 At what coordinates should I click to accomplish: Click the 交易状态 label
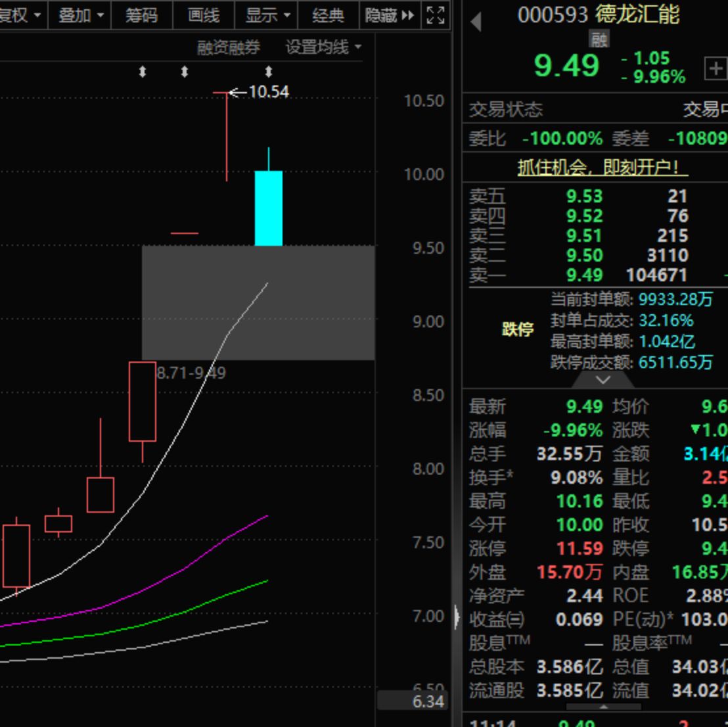pos(506,110)
